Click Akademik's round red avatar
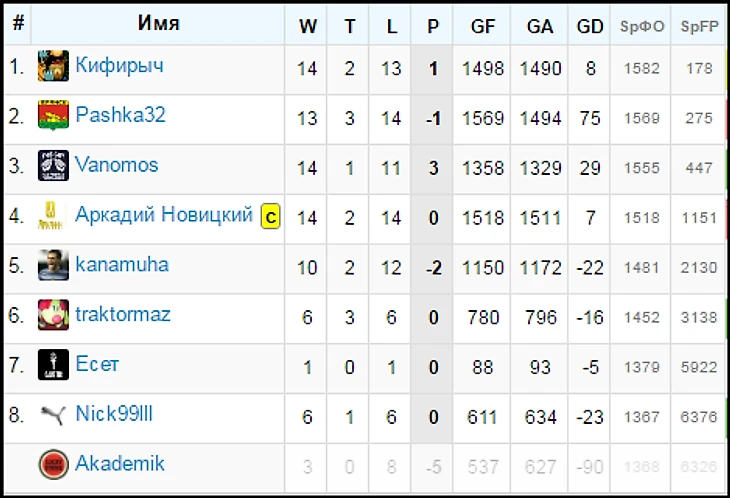Screen dimensions: 730x498 [x=53, y=464]
